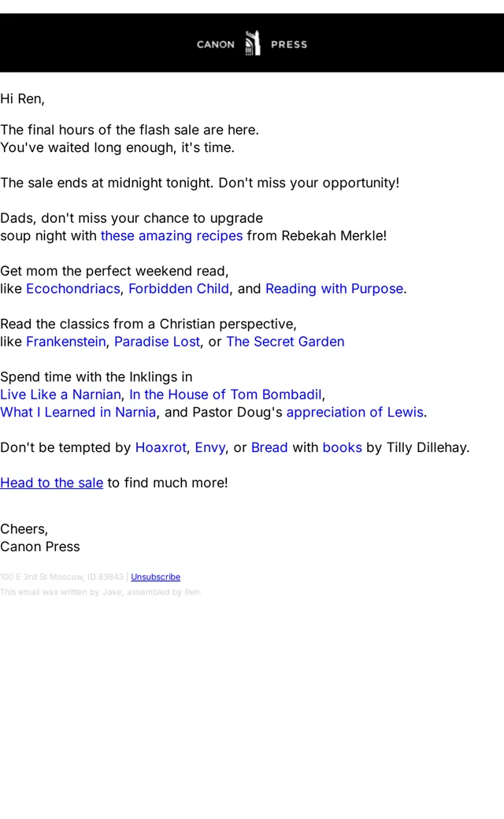Visit The Secret Garden link
Viewport: 504px width, 819px height.
coord(285,342)
